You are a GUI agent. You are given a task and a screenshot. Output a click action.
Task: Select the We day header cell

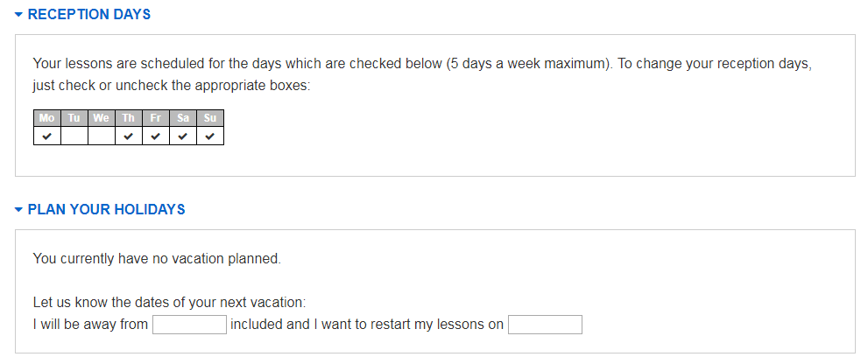pos(102,118)
